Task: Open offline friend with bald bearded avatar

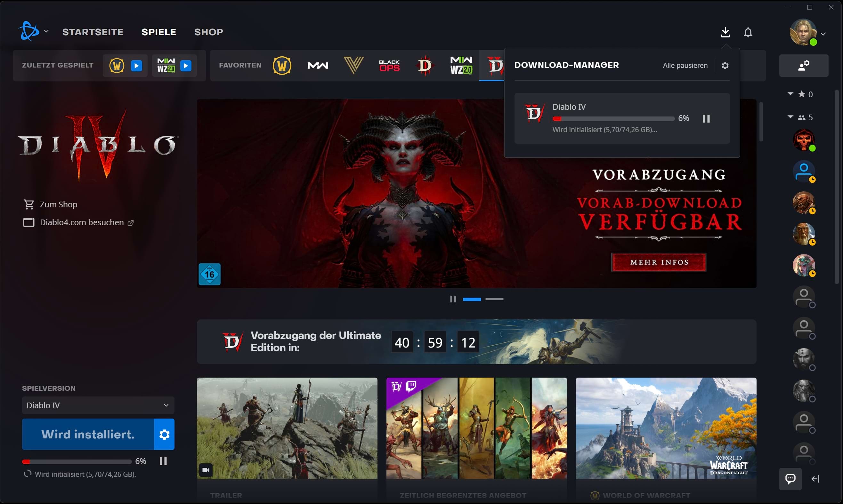Action: click(x=804, y=359)
